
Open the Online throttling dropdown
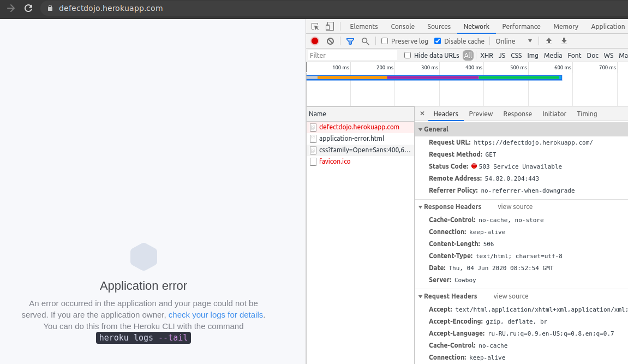coord(513,41)
